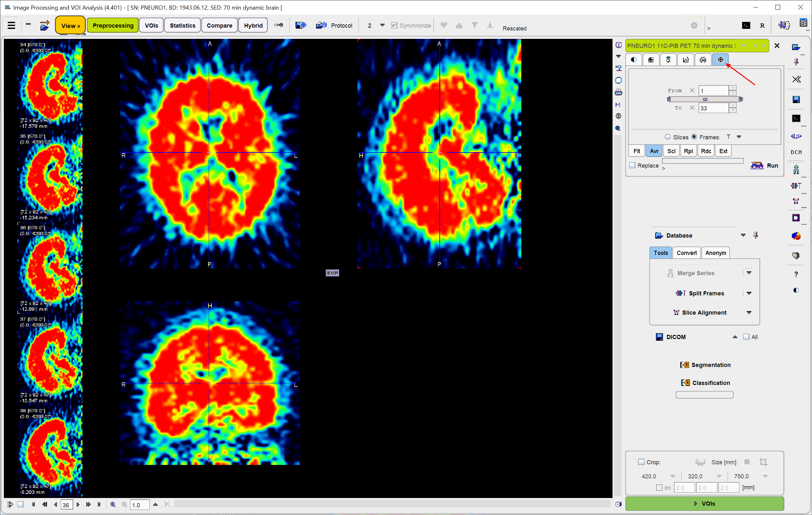The image size is (812, 515).
Task: Open the Frames T dropdown arrow
Action: [x=739, y=137]
